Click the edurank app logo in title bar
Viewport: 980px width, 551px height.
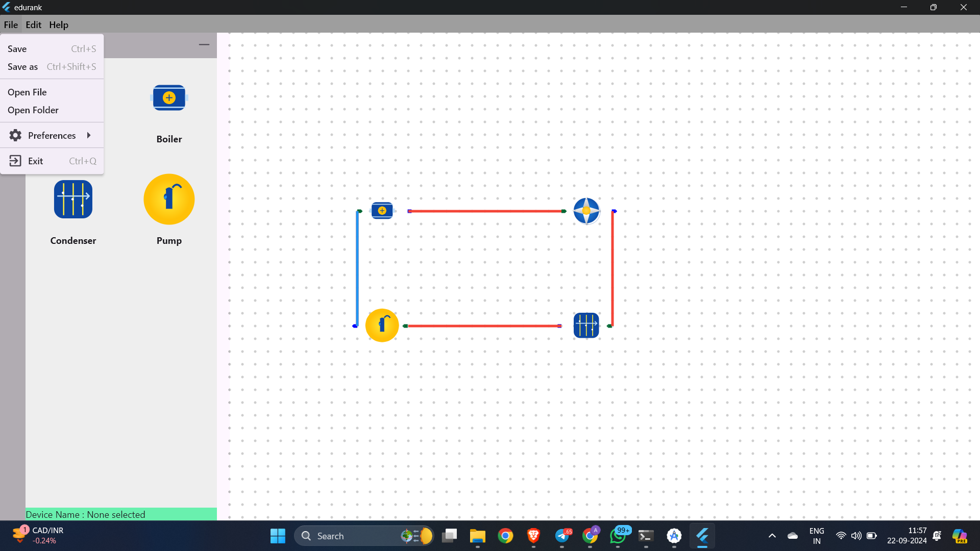[6, 7]
